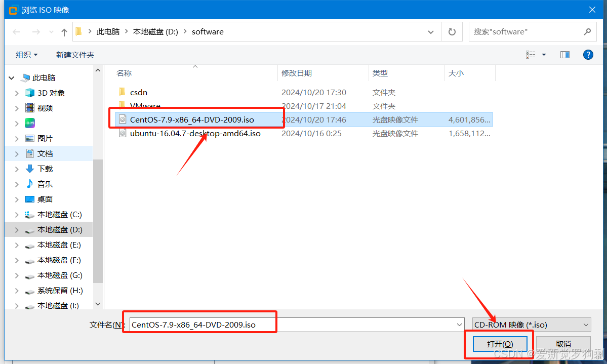Select 此电脑 in address breadcrumb
The width and height of the screenshot is (607, 364).
[x=108, y=32]
